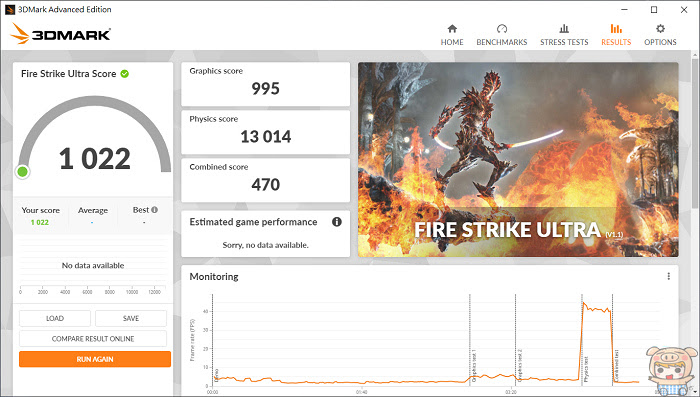Click the Frame rate (FPS) axis label

click(192, 340)
